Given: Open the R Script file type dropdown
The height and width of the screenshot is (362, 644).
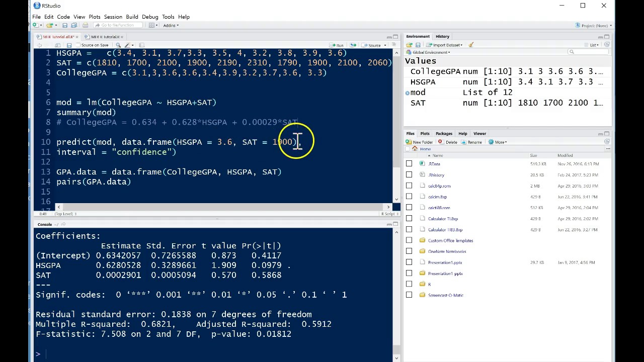Looking at the screenshot, I should [x=390, y=214].
